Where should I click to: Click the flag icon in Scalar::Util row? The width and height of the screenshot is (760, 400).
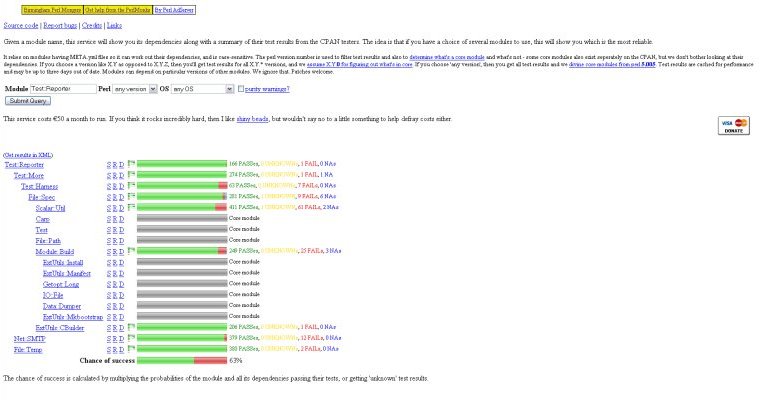tap(131, 207)
